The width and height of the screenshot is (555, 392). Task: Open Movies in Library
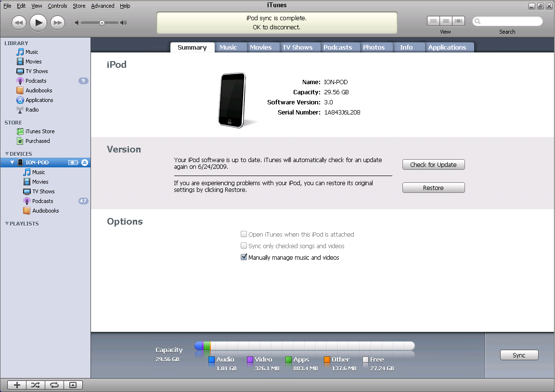pos(33,62)
